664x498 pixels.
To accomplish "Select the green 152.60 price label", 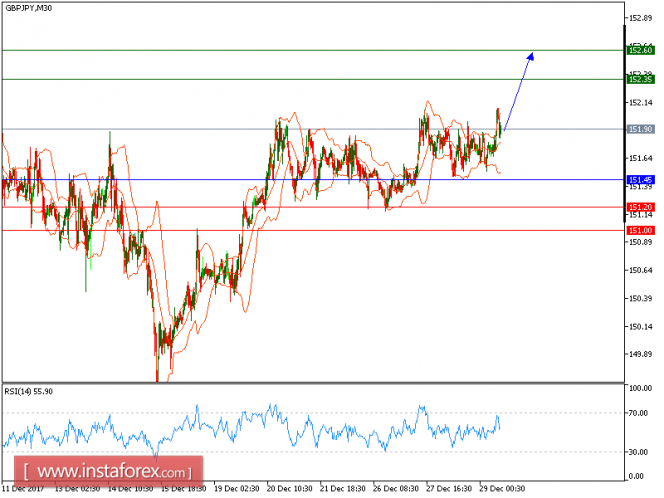I will click(x=640, y=50).
